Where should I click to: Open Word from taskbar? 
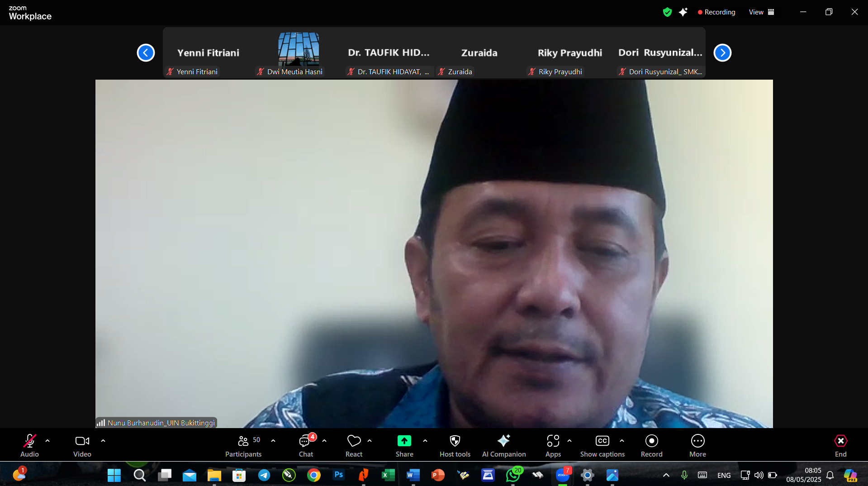tap(413, 475)
